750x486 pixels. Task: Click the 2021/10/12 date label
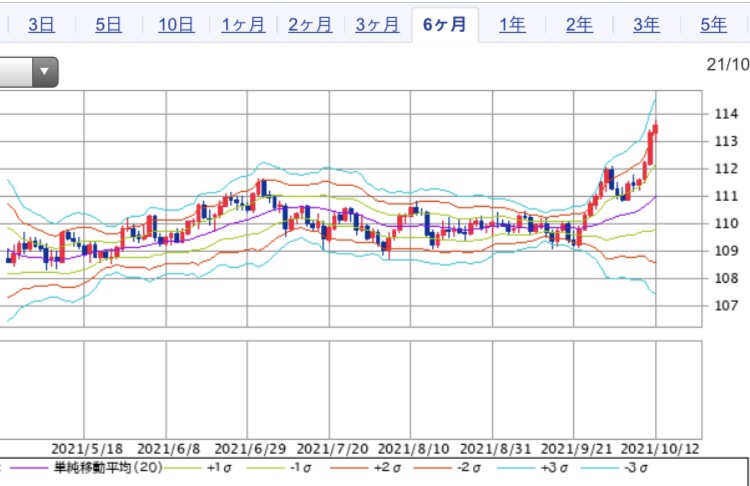tap(660, 449)
